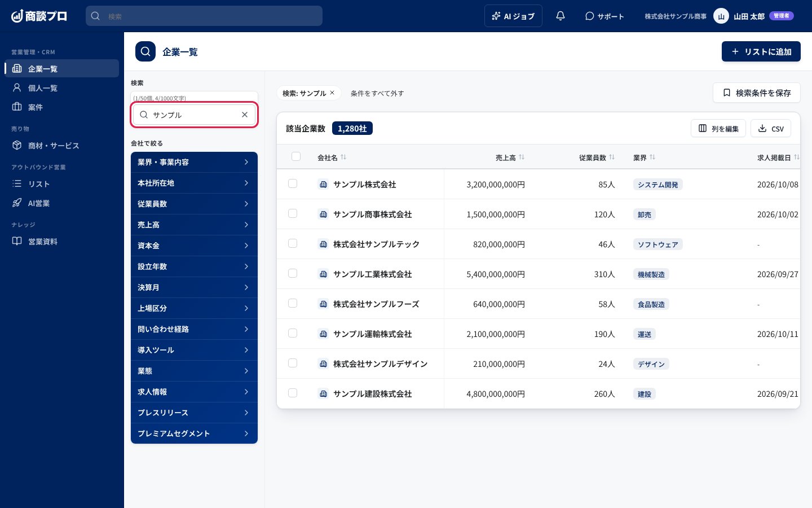Click the building icon beside サンプル運輸株式会社
812x508 pixels.
323,334
